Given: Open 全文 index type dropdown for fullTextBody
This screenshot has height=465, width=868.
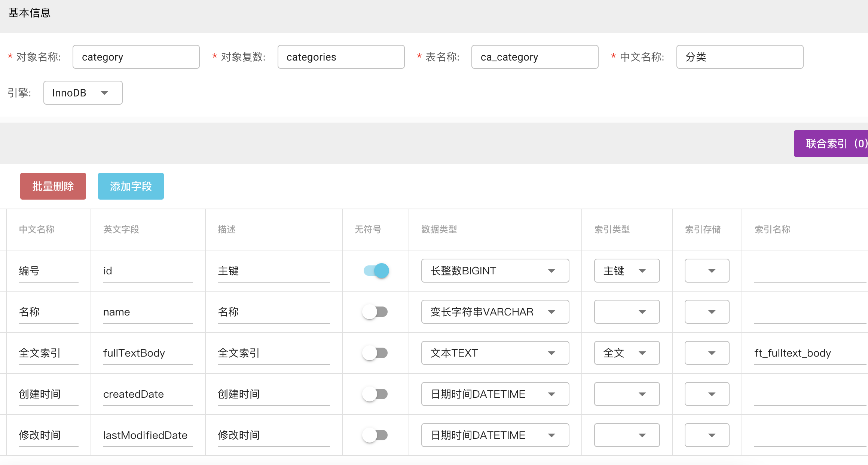Looking at the screenshot, I should click(627, 353).
